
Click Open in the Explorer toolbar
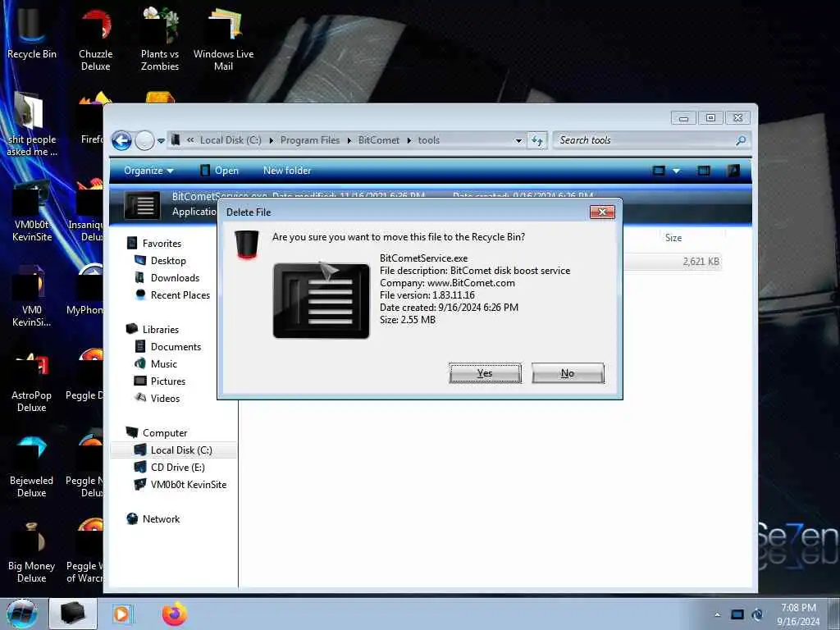(x=219, y=171)
